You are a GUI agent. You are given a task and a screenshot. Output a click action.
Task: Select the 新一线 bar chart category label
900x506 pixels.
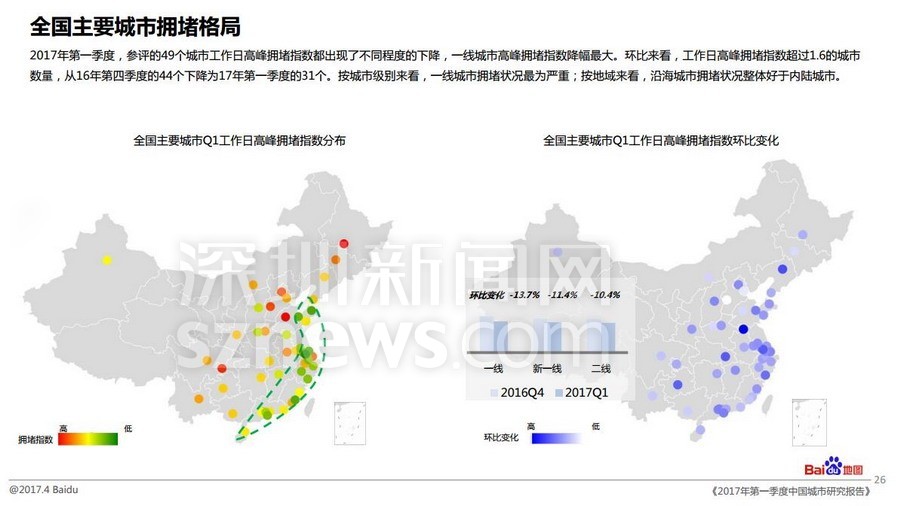point(547,368)
